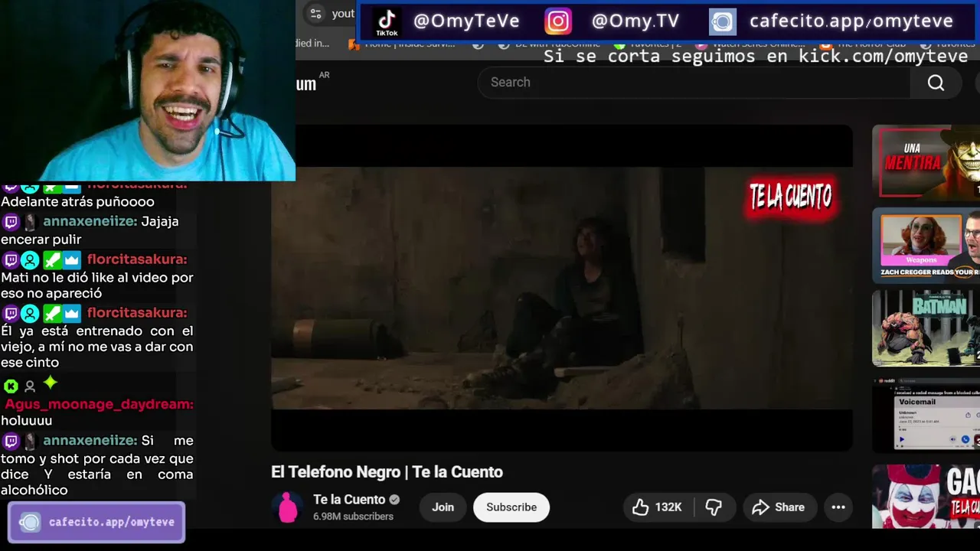Click the dislike thumbs-down icon
Screen dimensions: 980x551
tap(714, 507)
